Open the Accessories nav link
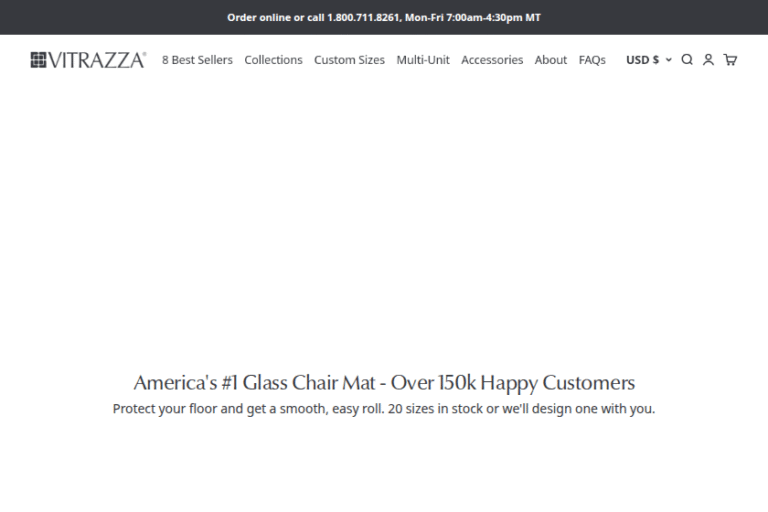This screenshot has height=512, width=768. click(x=492, y=60)
